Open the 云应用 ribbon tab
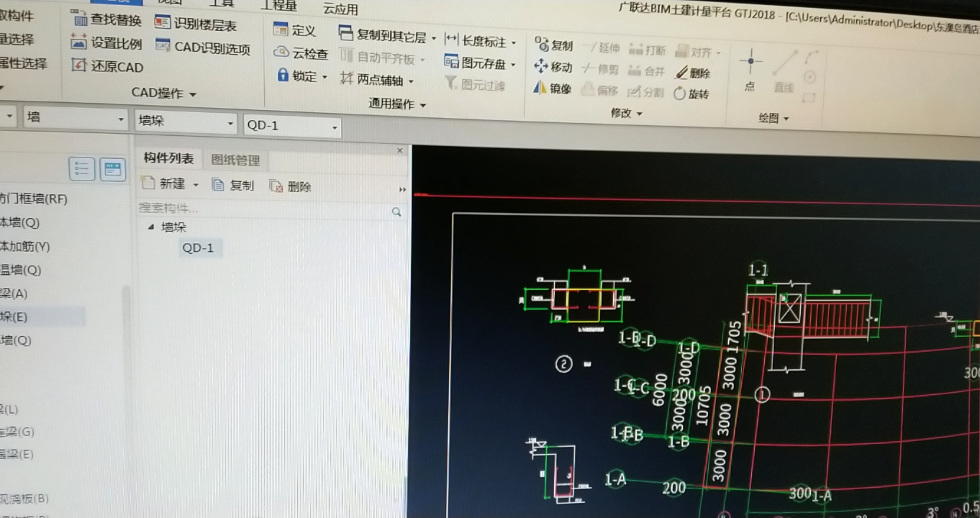The width and height of the screenshot is (980, 518). point(340,9)
